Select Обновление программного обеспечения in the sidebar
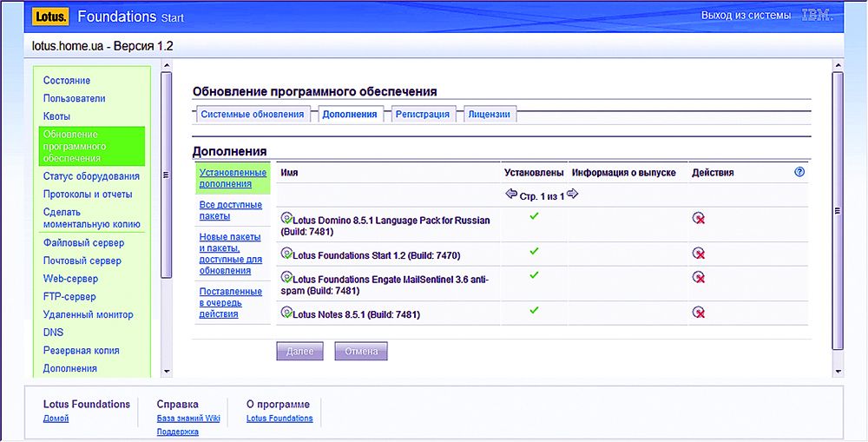The height and width of the screenshot is (442, 868). pos(92,146)
